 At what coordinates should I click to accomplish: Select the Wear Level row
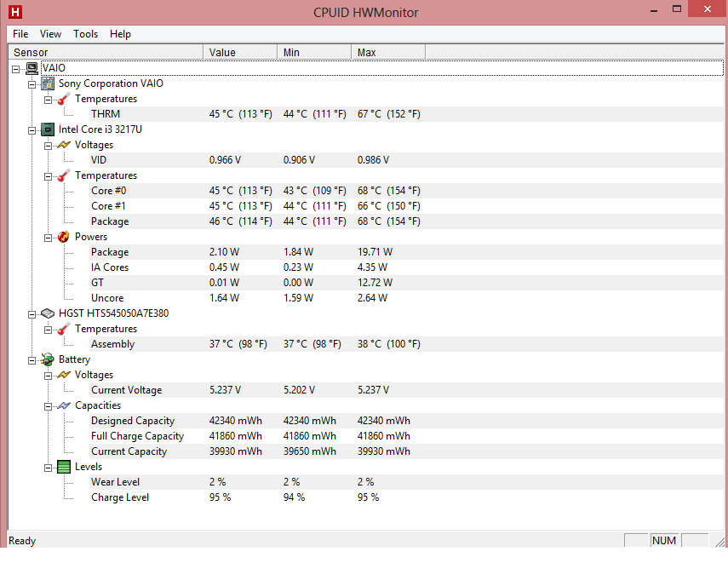click(115, 482)
